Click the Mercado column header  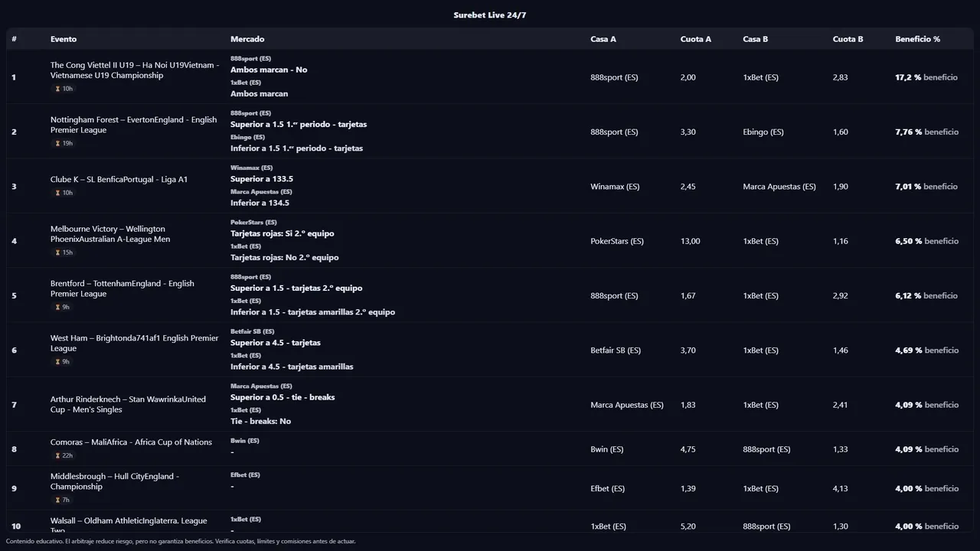247,39
